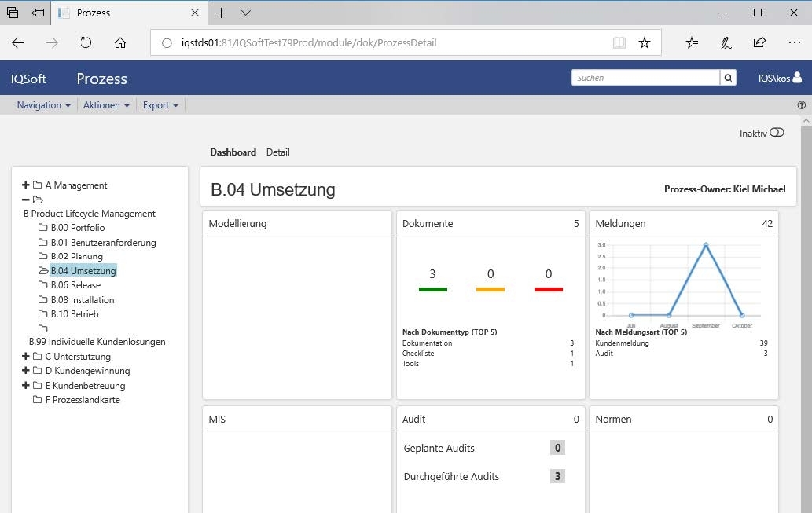Screen dimensions: 812x513
Task: Open the Navigation dropdown menu
Action: coord(44,105)
